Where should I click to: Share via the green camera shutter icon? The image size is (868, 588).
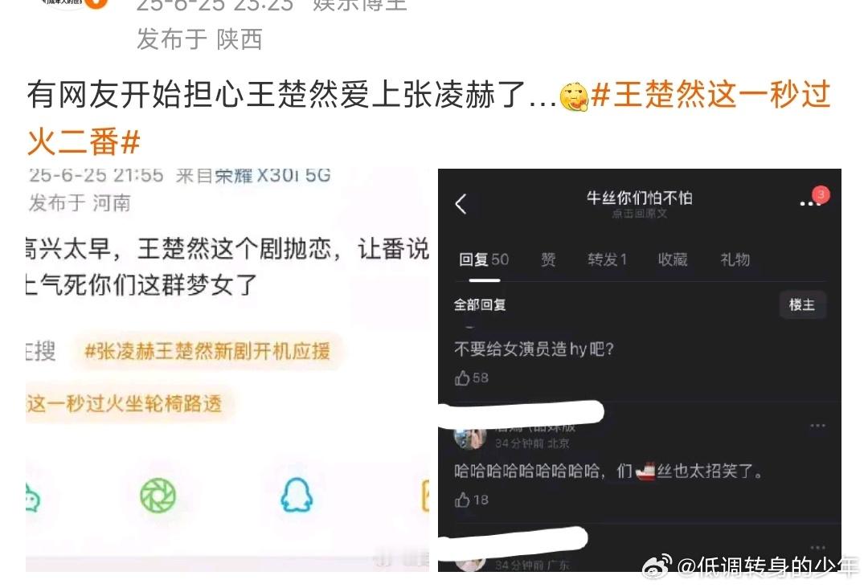[158, 495]
